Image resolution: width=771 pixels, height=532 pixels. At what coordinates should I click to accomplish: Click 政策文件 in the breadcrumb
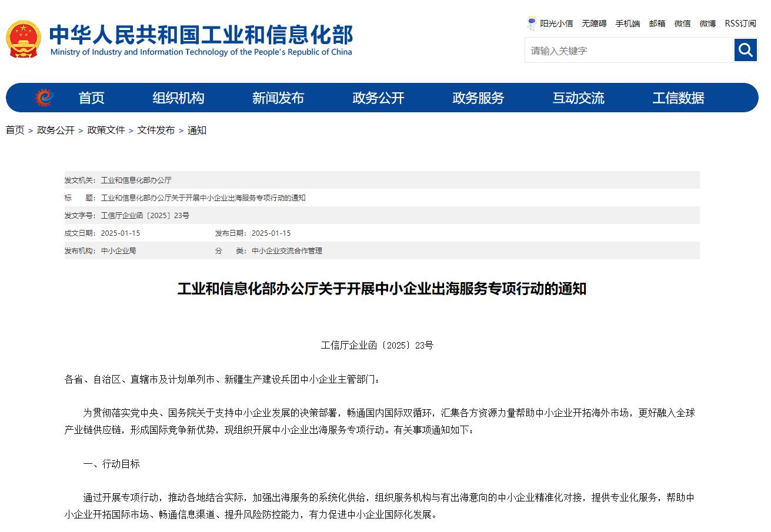coord(106,131)
